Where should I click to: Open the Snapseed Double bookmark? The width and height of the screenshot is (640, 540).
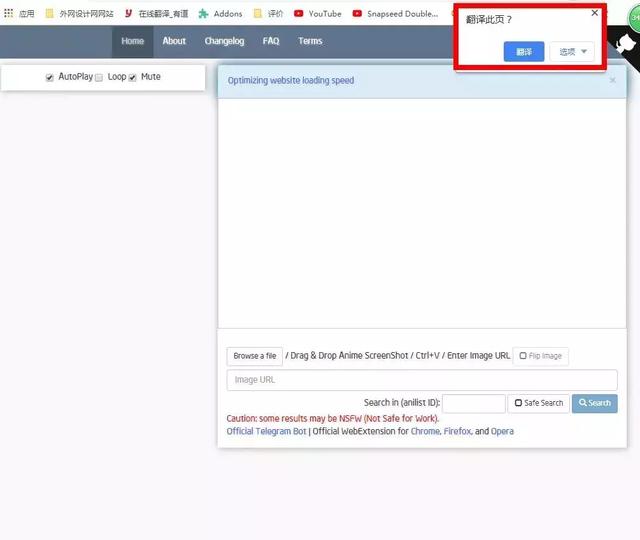(x=396, y=13)
